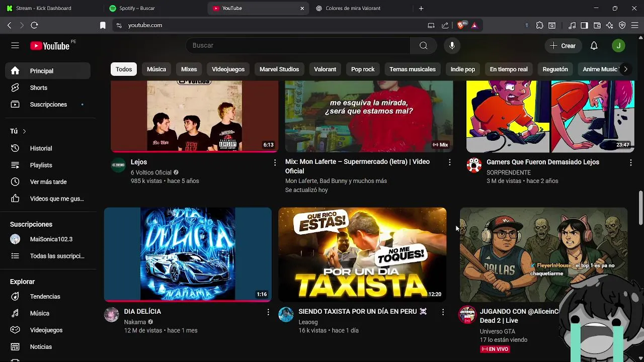Open Nakama channel avatar
This screenshot has width=644, height=362.
pos(111,314)
